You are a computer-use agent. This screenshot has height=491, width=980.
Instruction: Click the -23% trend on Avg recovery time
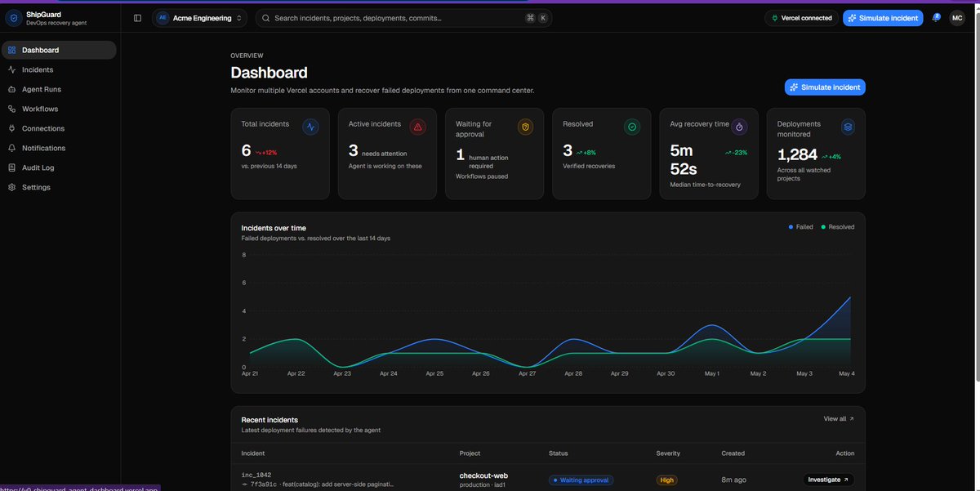(x=736, y=153)
